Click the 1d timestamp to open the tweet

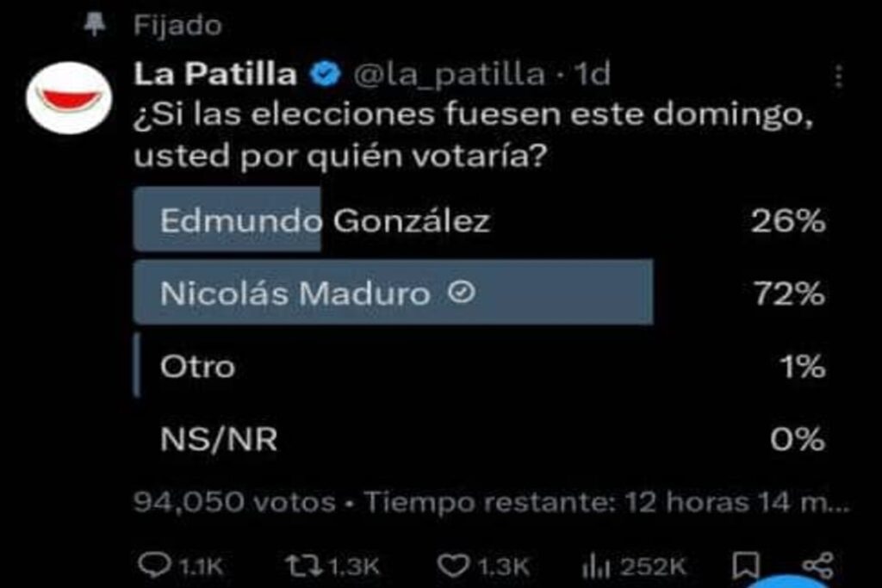click(x=594, y=76)
